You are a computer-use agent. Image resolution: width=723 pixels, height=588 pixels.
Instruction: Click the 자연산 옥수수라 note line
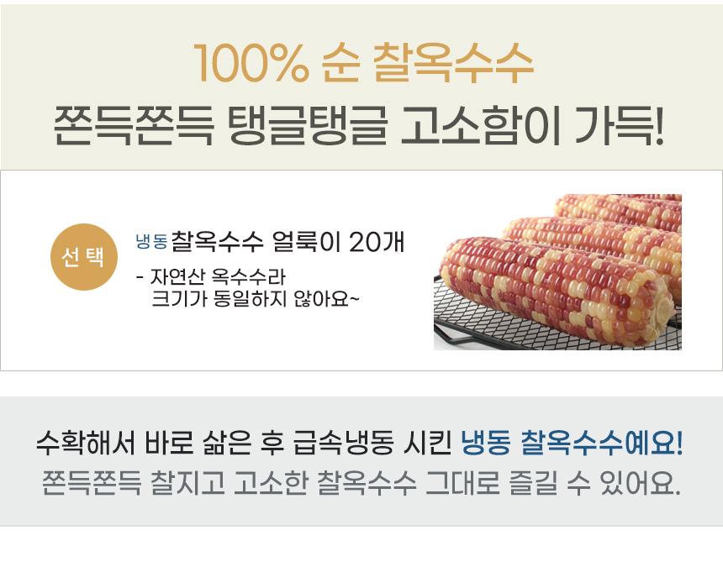(216, 276)
